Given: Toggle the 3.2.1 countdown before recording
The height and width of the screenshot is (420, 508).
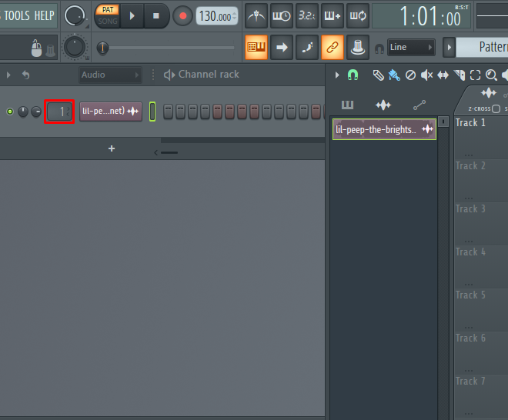Looking at the screenshot, I should 307,15.
